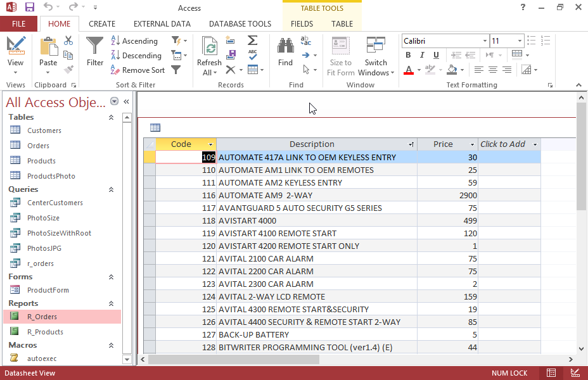Screen dimensions: 588x380
Task: Collapse the navigation pane shutter bar
Action: 126,101
